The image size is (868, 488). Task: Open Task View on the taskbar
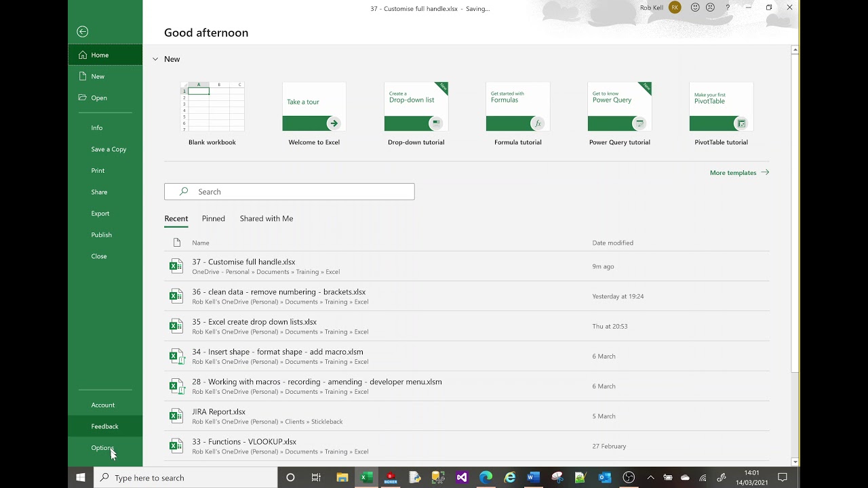(316, 477)
